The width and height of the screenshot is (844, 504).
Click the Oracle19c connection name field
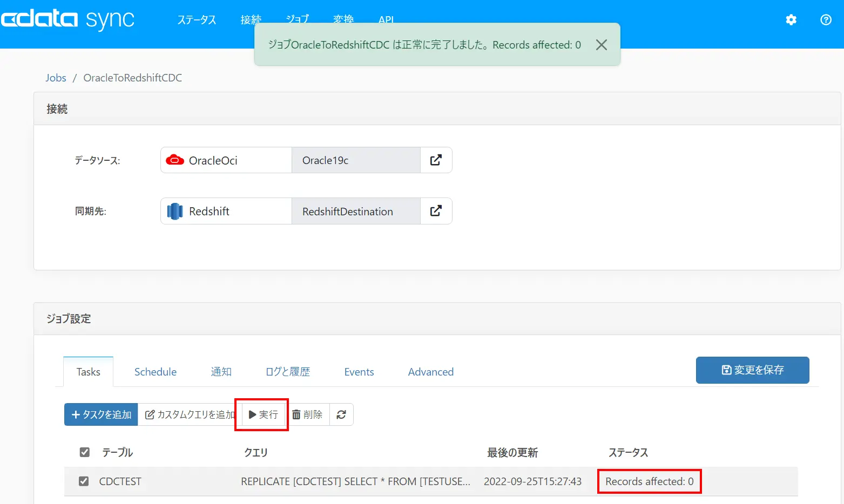pyautogui.click(x=356, y=160)
